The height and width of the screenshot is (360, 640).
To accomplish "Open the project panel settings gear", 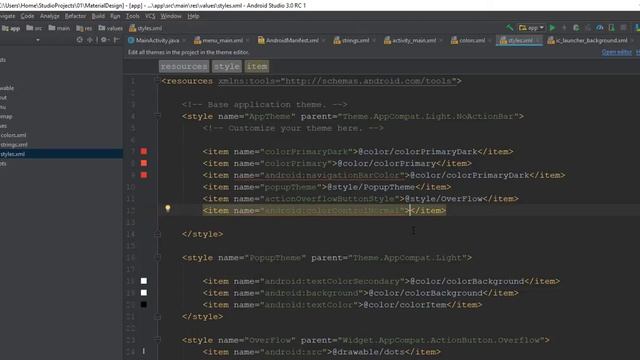I will tap(104, 40).
